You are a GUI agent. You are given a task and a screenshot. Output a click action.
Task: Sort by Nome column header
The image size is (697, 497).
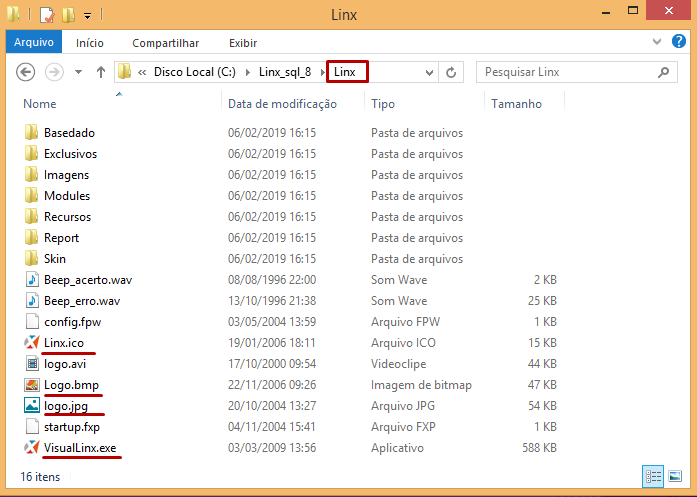click(40, 104)
